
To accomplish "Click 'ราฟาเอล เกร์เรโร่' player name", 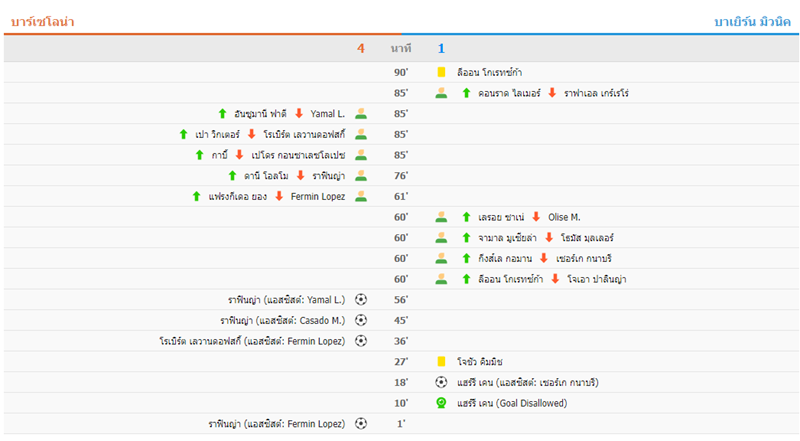I will [596, 93].
